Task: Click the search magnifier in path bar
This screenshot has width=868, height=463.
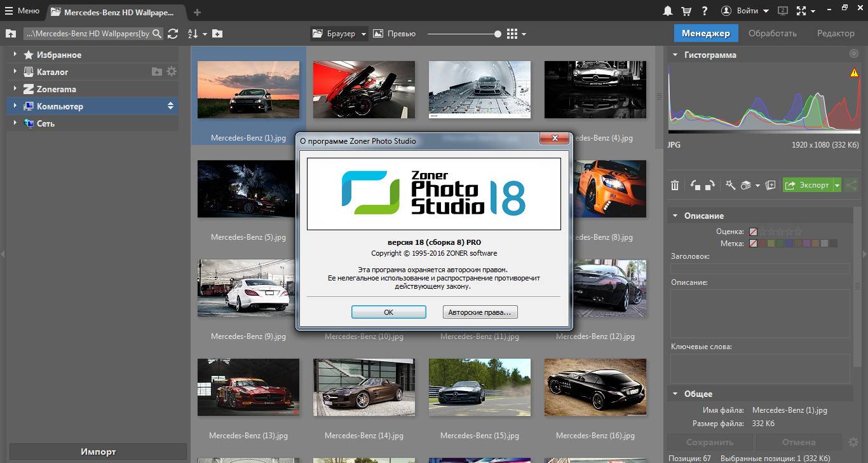Action: pyautogui.click(x=156, y=34)
